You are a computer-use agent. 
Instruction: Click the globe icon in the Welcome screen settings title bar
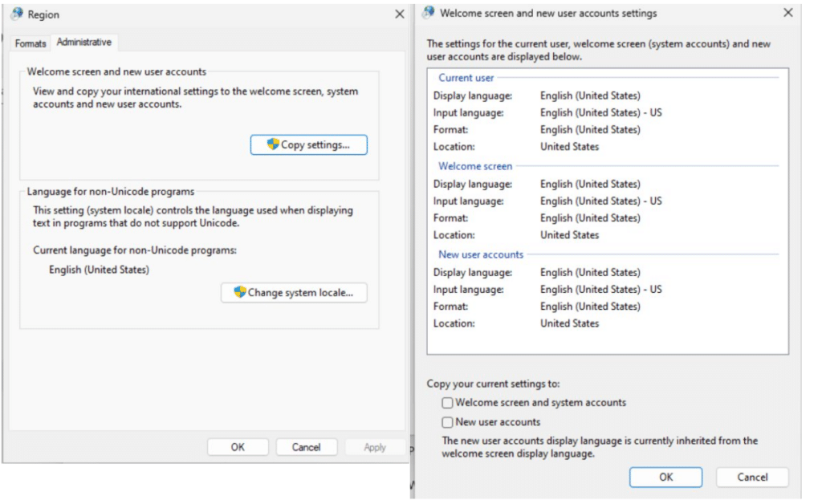pyautogui.click(x=429, y=12)
